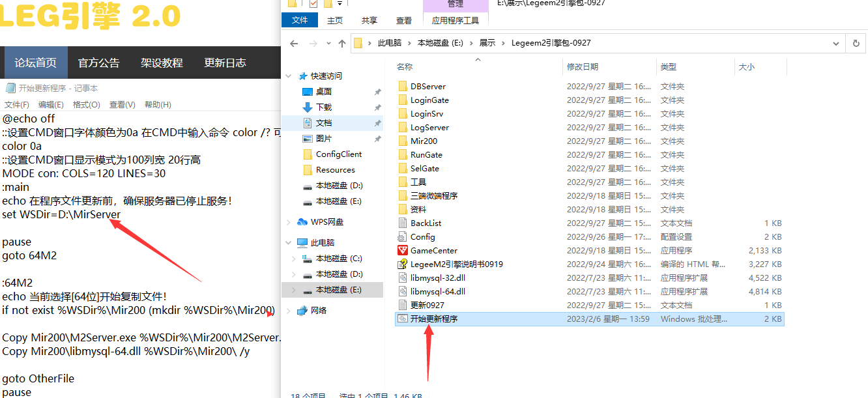Image resolution: width=868 pixels, height=398 pixels.
Task: Go back in Explorer navigation
Action: (294, 44)
